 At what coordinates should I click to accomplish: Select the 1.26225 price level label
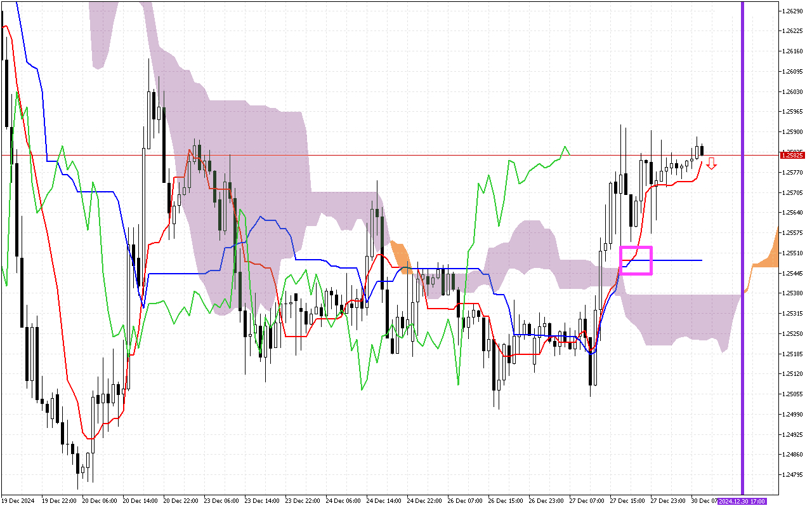coord(792,31)
